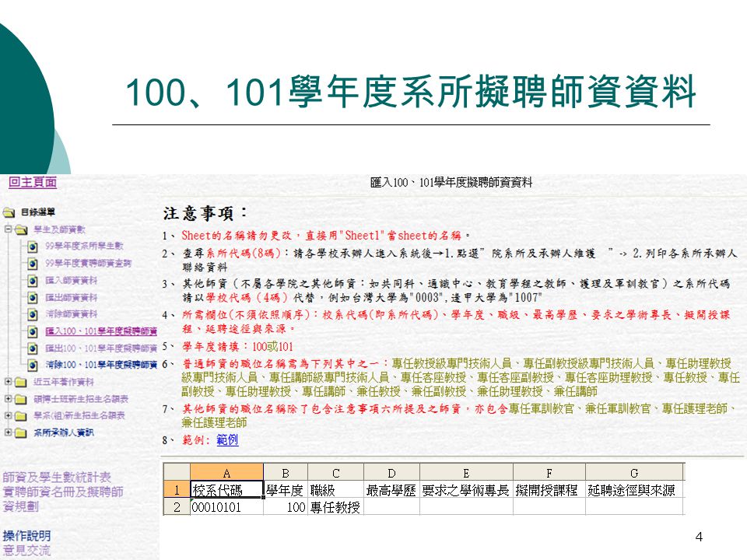The height and width of the screenshot is (560, 747).
Task: Expand the 系所承辦人資訊 node
Action: click(8, 432)
